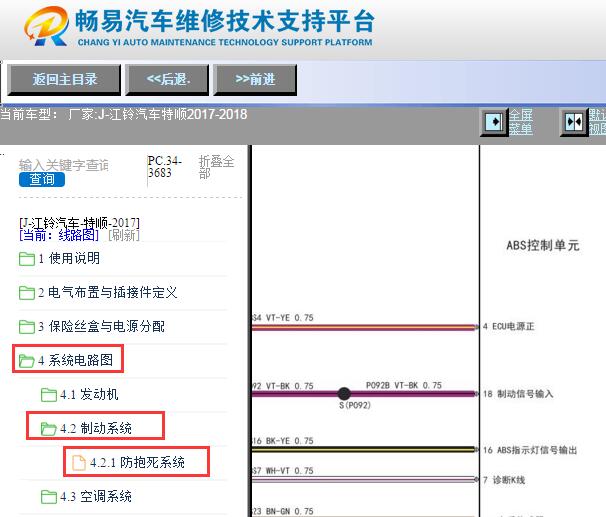Viewport: 606px width, 517px height.
Task: Click the 返回主目录 button
Action: point(64,80)
